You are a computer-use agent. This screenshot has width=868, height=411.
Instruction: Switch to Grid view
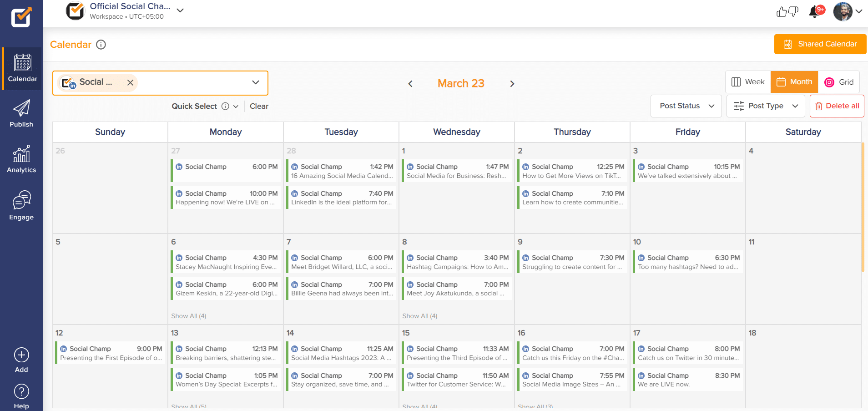click(839, 82)
